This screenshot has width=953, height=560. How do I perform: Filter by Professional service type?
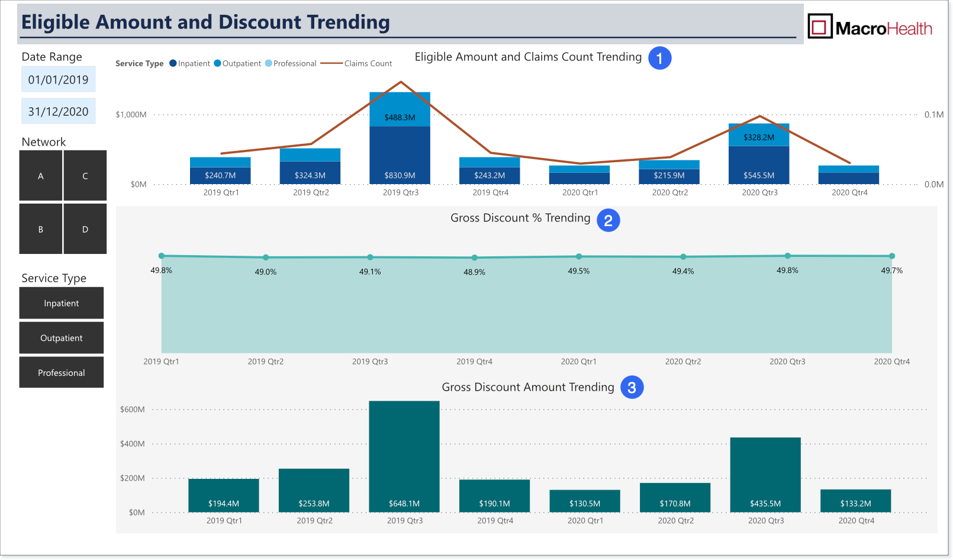point(62,372)
